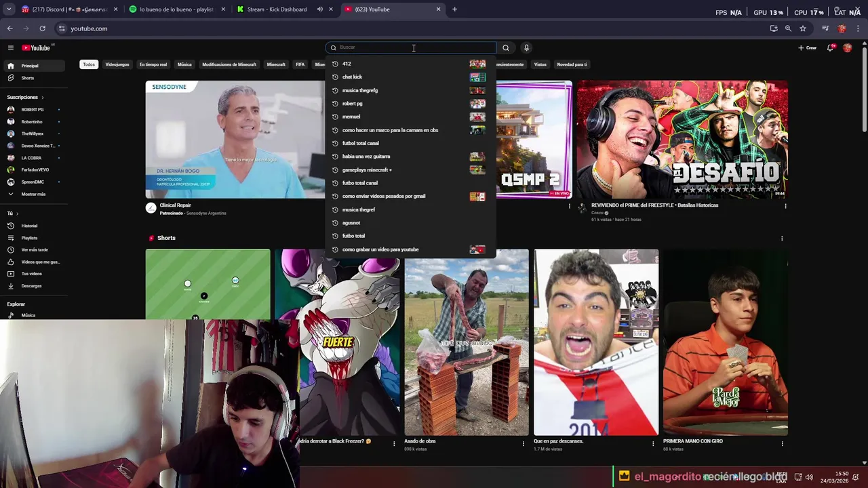Open options for Que en paz descanses short
Screen dimensions: 868x488
[653, 443]
